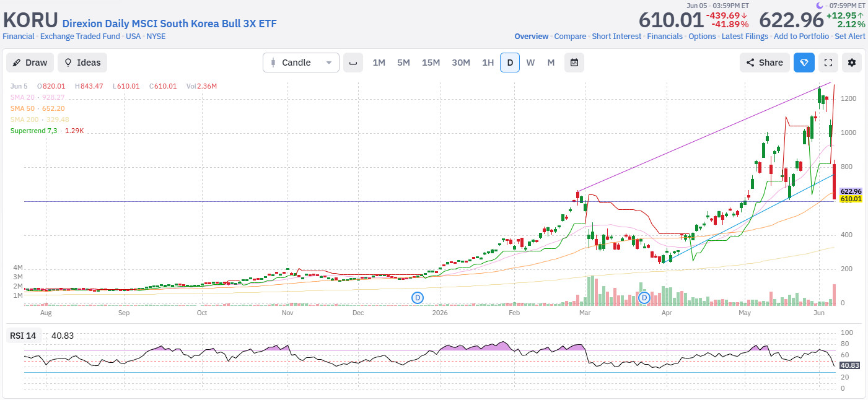Screen dimensions: 868x400
Task: Select the weekly W timeframe
Action: [530, 63]
